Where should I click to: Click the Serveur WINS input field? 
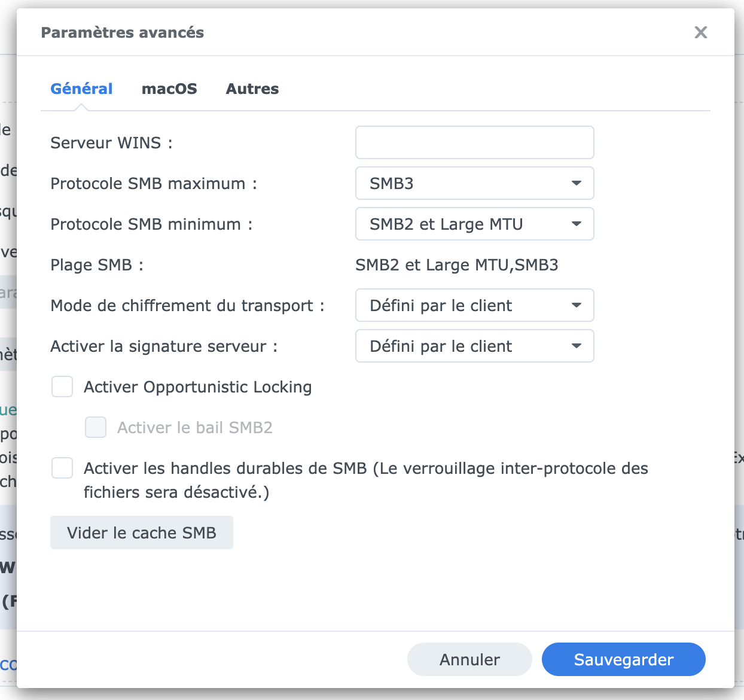pos(474,142)
